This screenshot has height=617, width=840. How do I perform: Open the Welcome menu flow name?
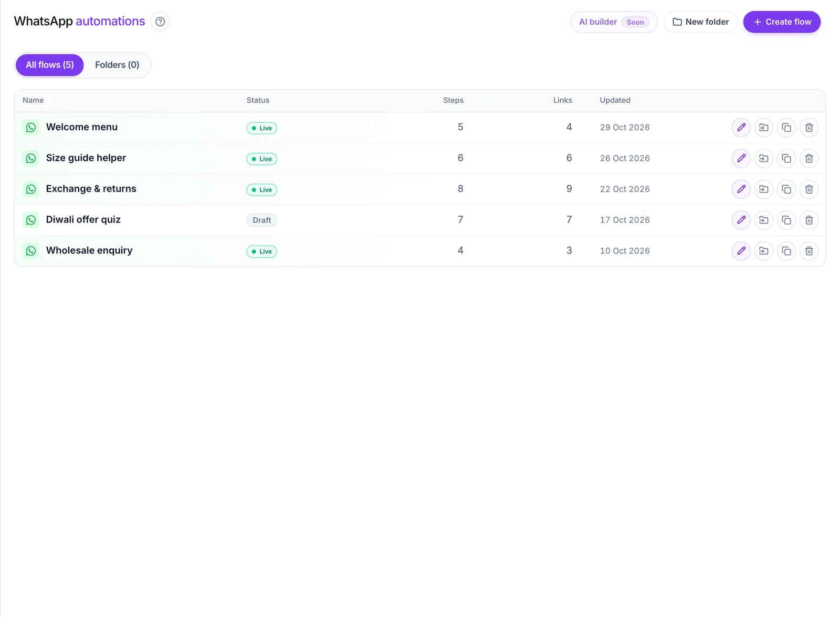tap(82, 127)
